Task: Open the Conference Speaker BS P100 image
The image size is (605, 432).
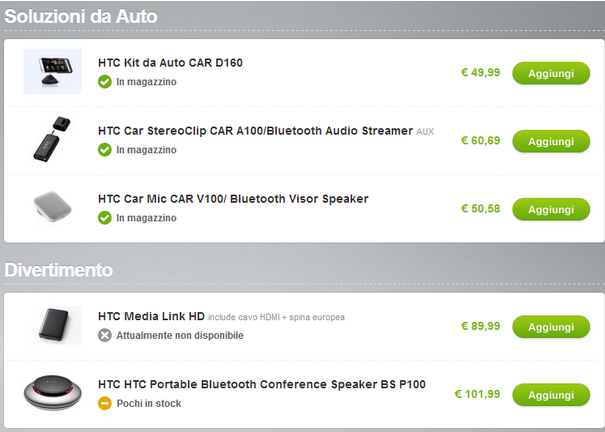Action: click(x=52, y=393)
